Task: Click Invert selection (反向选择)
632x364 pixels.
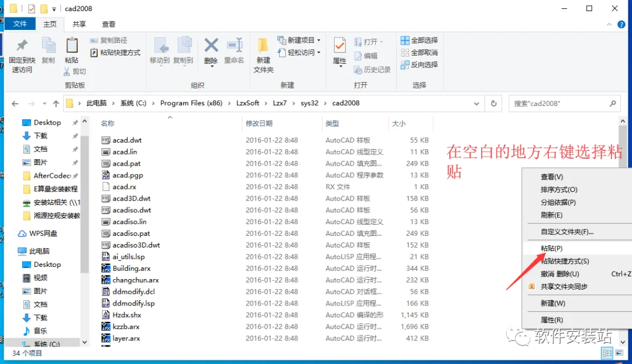Action: point(419,64)
